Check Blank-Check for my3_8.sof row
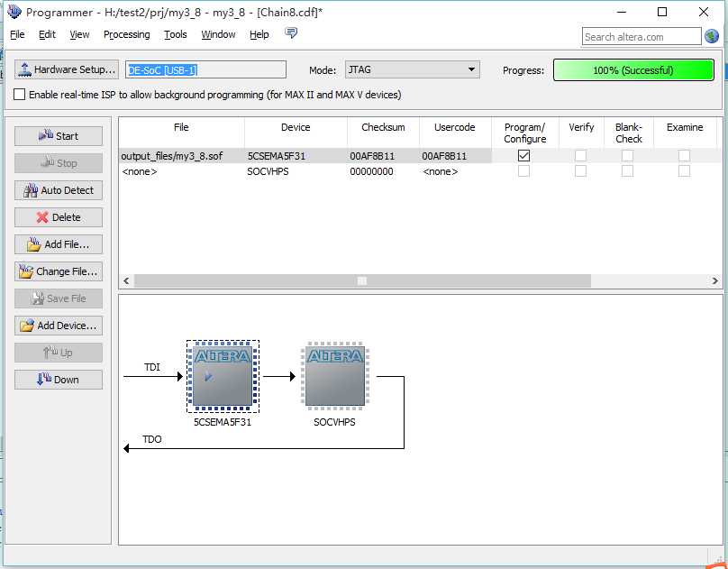 click(627, 156)
